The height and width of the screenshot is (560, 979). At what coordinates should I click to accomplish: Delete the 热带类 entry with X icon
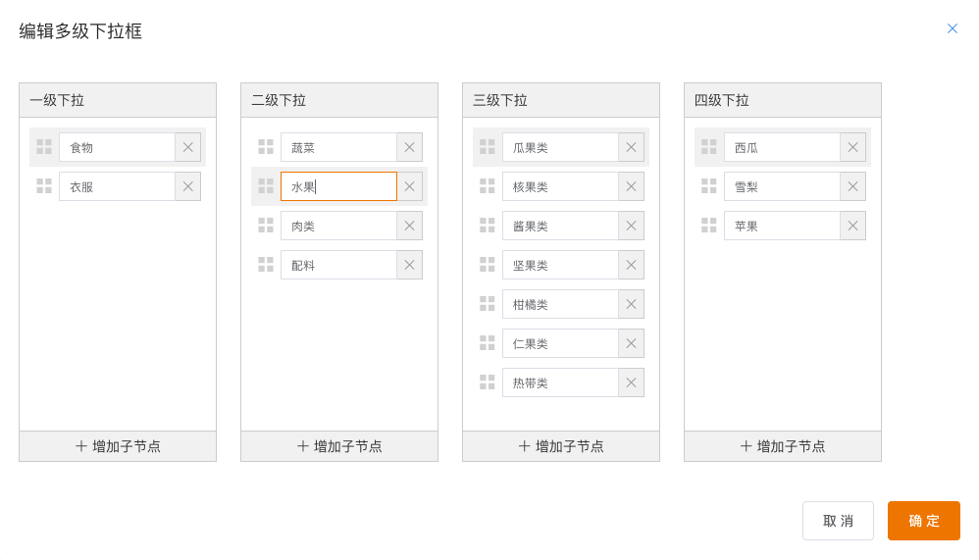tap(632, 382)
